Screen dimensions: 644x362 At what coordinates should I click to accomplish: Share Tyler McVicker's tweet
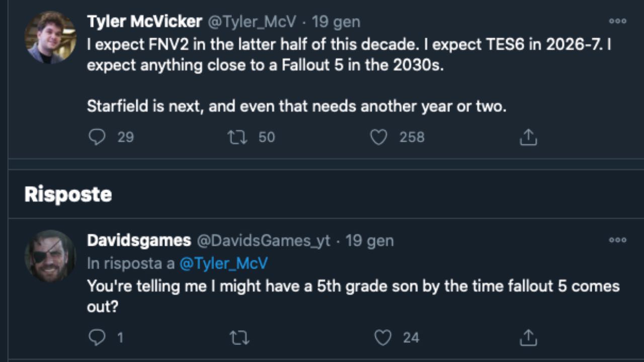coord(528,137)
